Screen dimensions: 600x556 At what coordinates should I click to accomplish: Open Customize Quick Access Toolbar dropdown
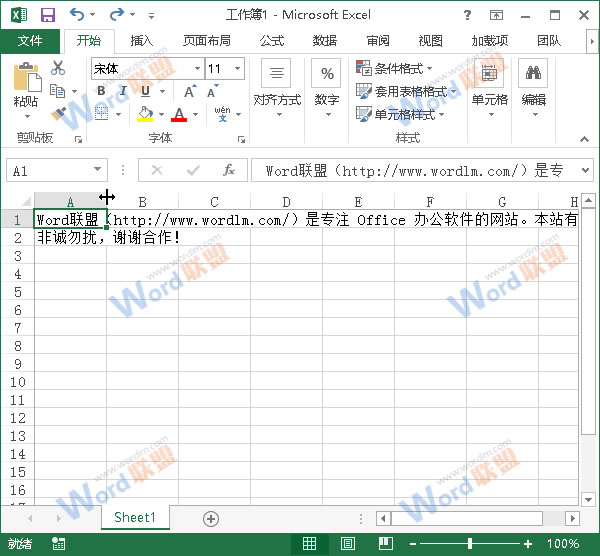click(x=152, y=16)
